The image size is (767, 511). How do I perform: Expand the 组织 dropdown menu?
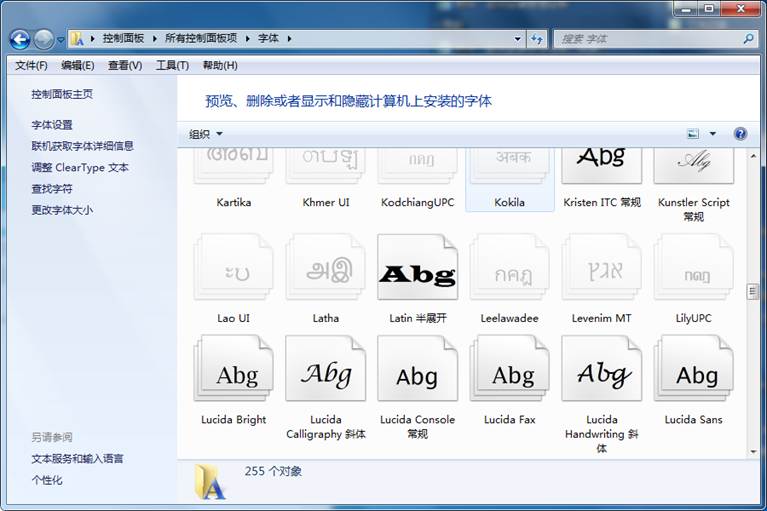206,134
